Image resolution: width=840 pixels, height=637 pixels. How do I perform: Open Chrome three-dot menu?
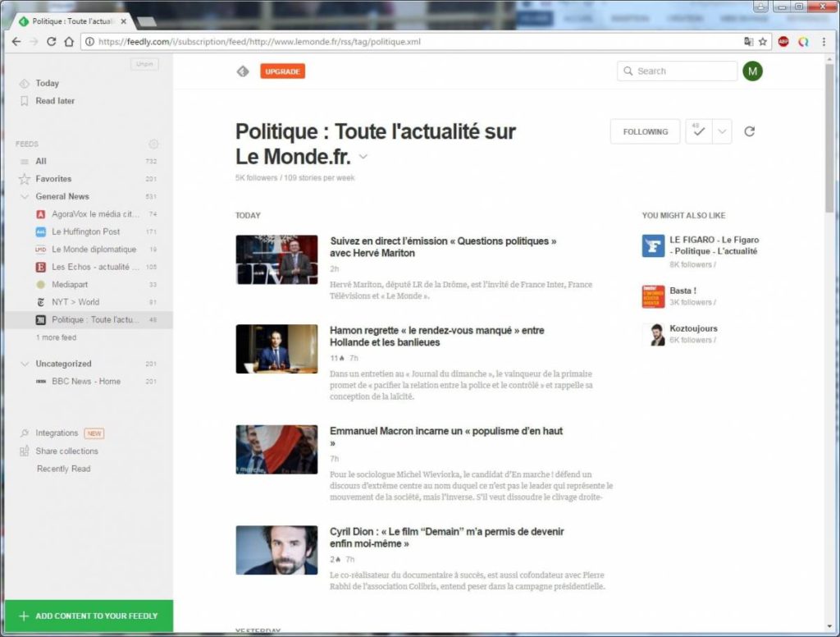(824, 42)
